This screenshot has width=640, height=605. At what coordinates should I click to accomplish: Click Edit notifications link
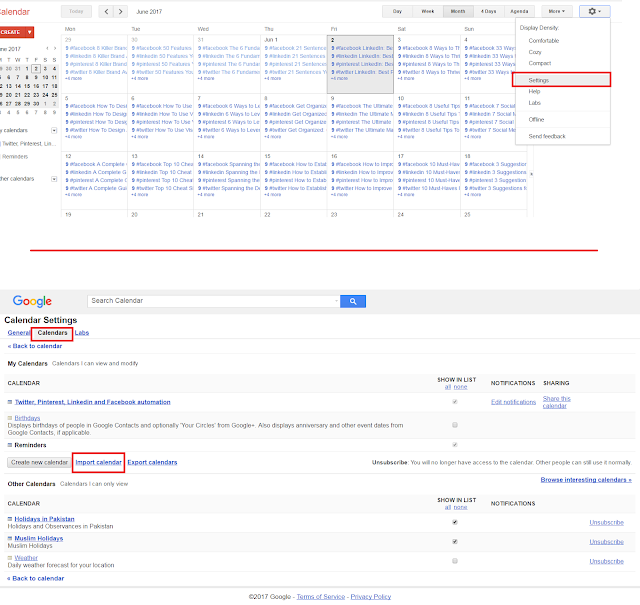pos(513,402)
